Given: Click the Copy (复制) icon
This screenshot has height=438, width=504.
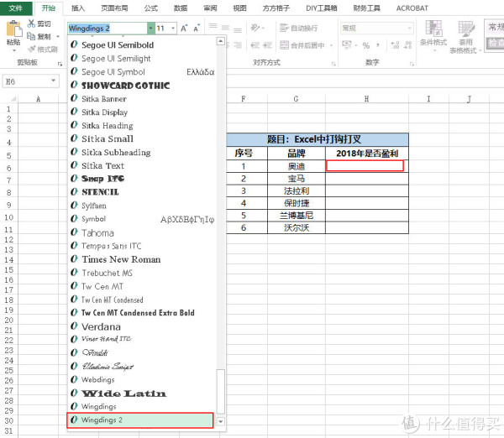Looking at the screenshot, I should pos(31,36).
